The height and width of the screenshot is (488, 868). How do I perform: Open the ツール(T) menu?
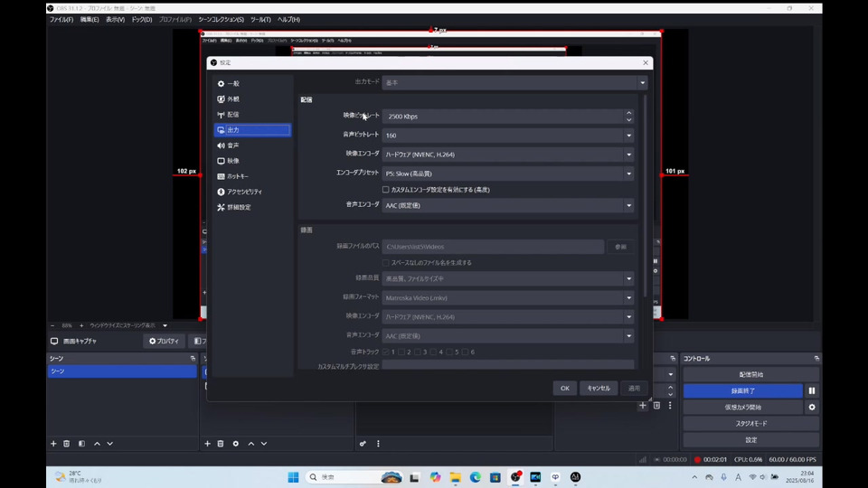260,19
